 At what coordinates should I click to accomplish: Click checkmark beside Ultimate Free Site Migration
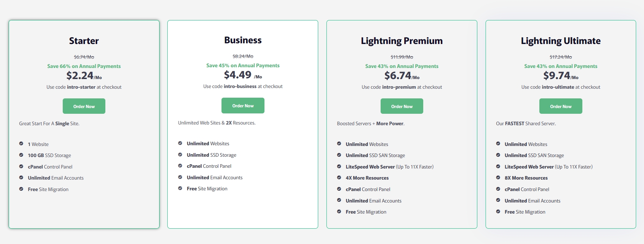[498, 212]
